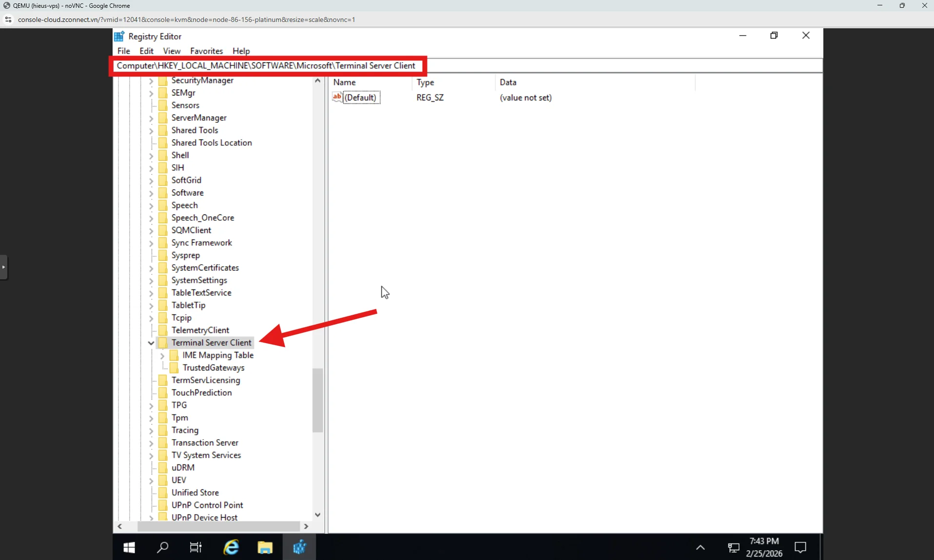
Task: Click the (Default) string value icon
Action: click(337, 97)
